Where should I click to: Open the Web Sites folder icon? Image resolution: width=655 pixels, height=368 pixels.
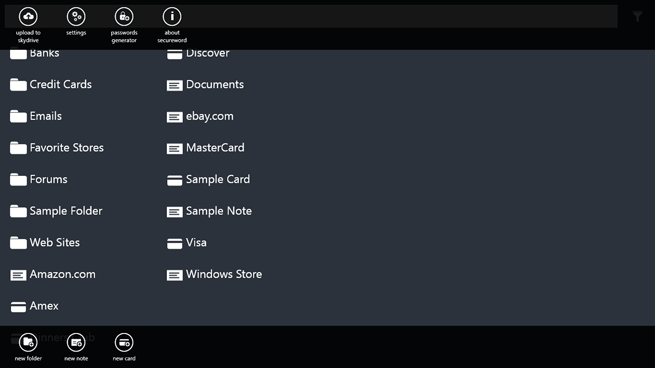point(18,243)
